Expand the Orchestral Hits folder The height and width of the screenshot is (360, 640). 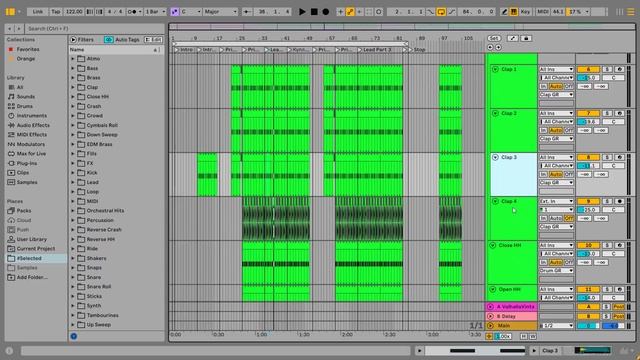[73, 211]
